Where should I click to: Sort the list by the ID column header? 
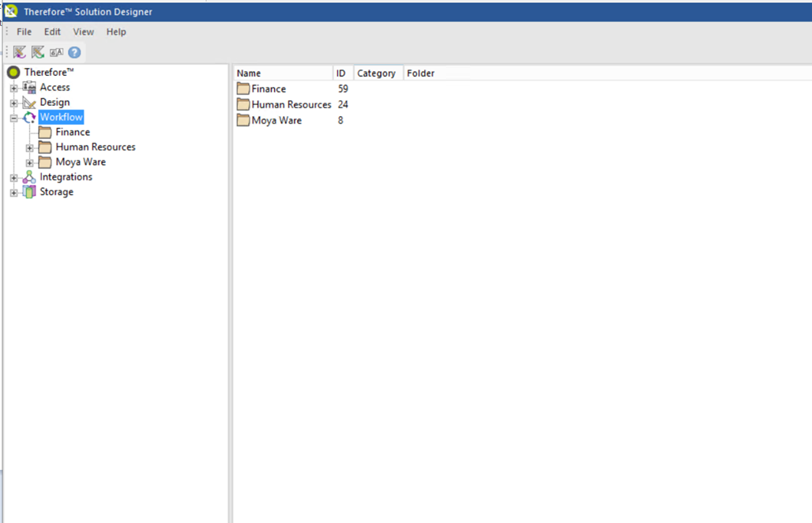[x=340, y=73]
